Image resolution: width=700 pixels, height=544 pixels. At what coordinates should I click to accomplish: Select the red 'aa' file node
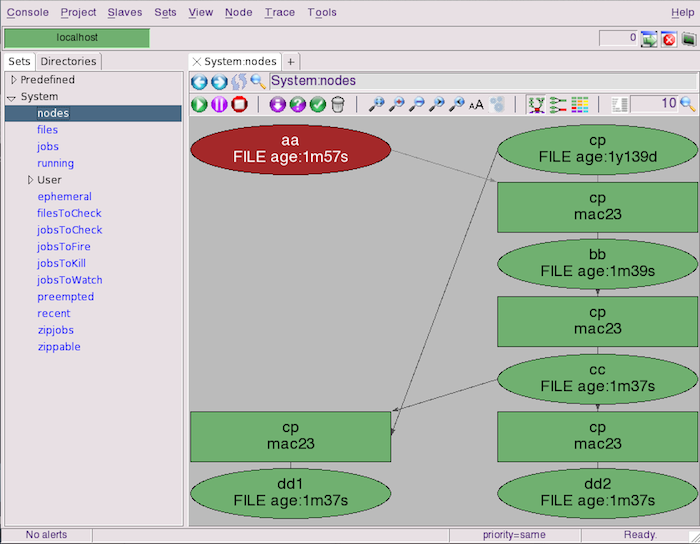[x=290, y=149]
